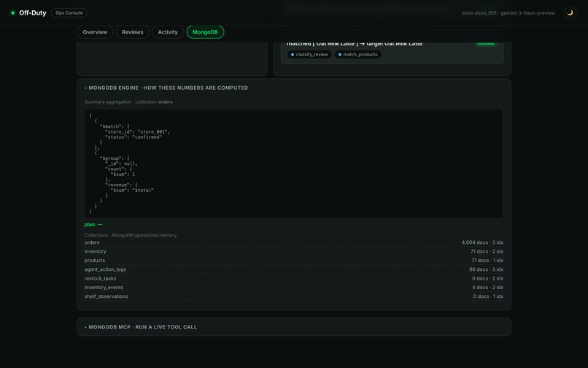Select the agent_action_logs collection row

(x=293, y=269)
